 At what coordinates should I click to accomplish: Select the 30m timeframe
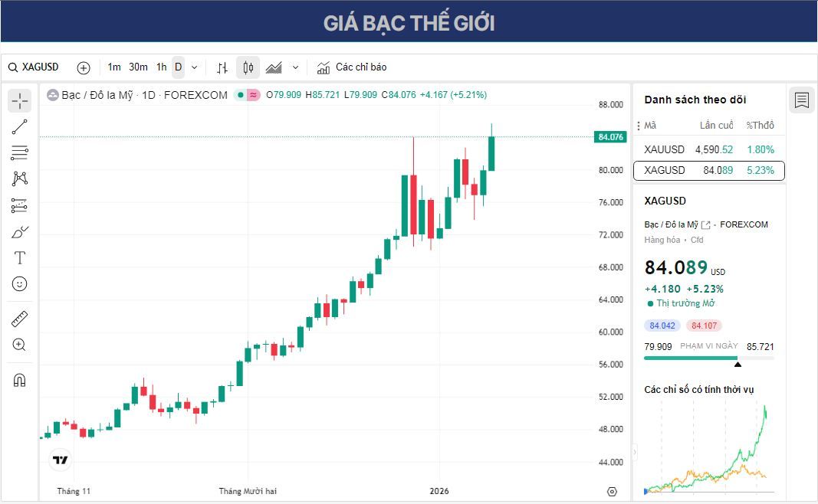(x=138, y=67)
